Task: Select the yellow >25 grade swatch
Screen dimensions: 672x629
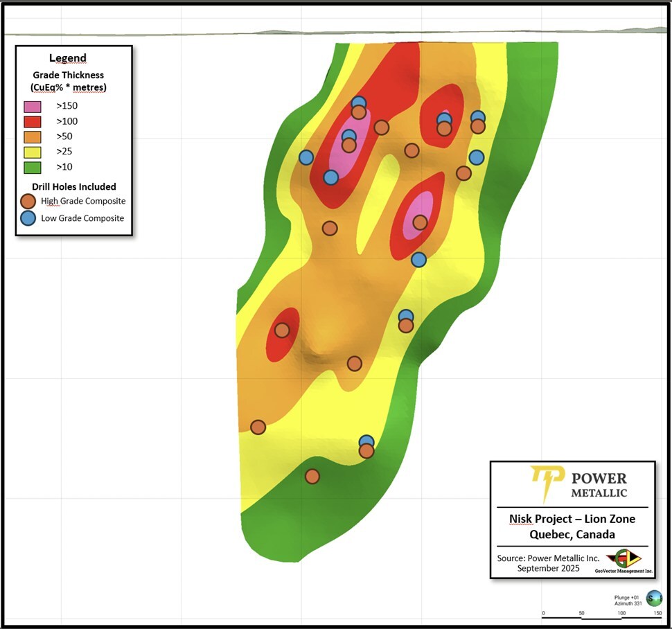Action: 33,152
